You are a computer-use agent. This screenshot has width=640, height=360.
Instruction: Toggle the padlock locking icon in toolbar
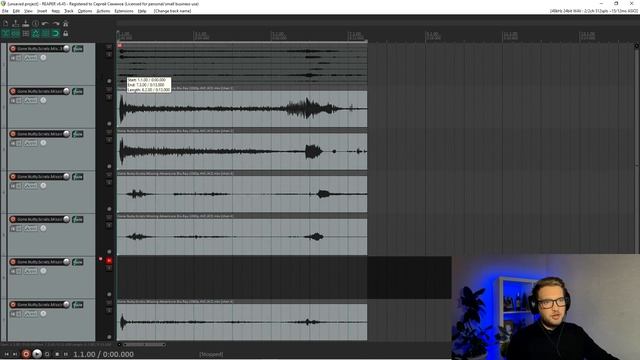pyautogui.click(x=65, y=33)
